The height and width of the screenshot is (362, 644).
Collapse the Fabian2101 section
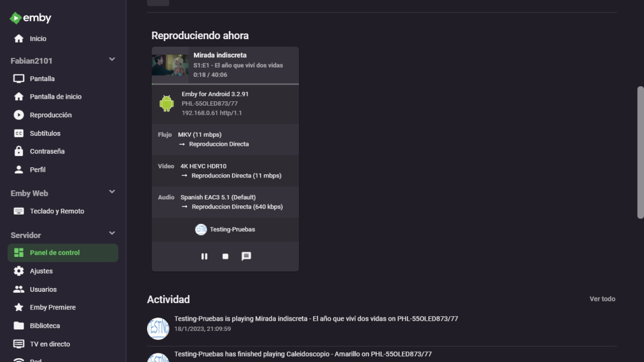click(x=112, y=60)
